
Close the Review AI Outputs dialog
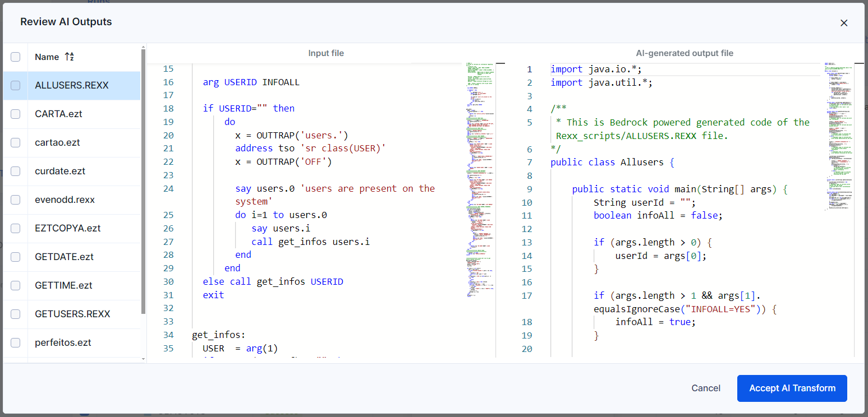click(844, 23)
